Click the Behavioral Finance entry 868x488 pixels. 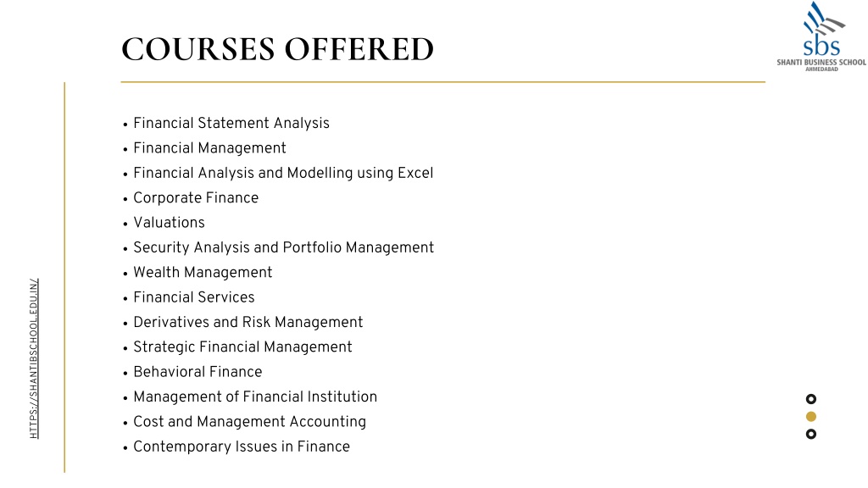[x=198, y=372]
